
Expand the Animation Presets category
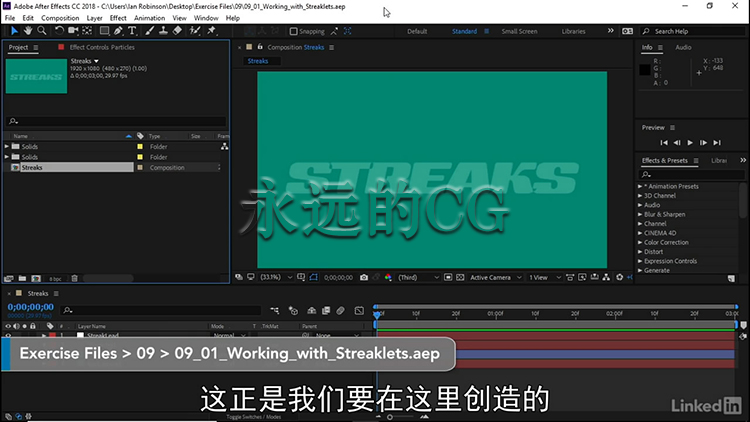[640, 186]
